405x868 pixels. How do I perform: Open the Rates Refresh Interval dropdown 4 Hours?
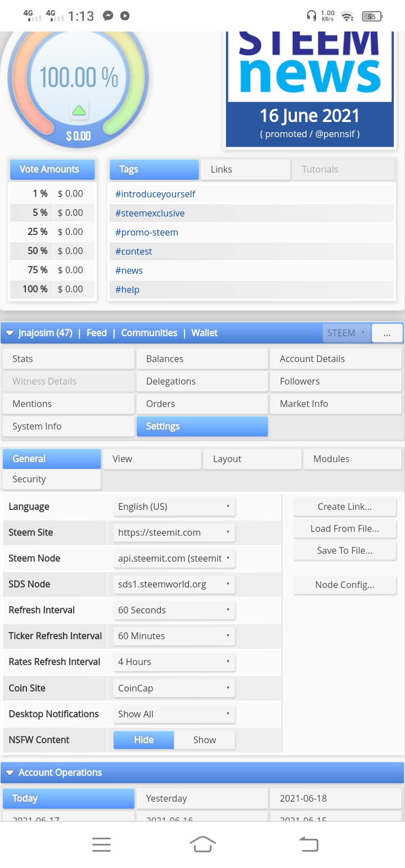(x=174, y=662)
